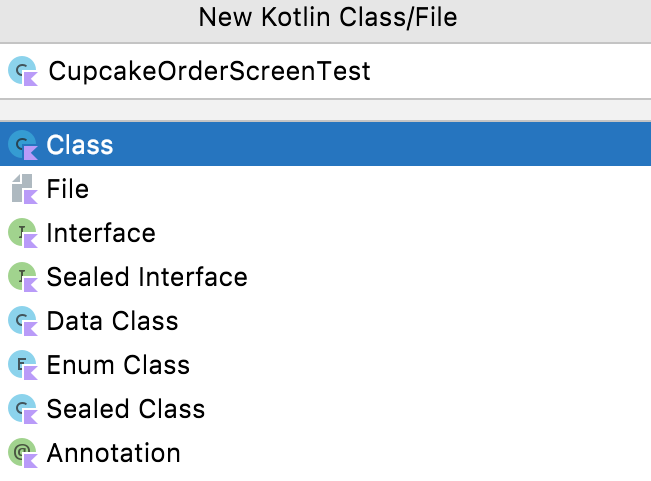Click the File type icon
This screenshot has width=651, height=481.
click(22, 189)
